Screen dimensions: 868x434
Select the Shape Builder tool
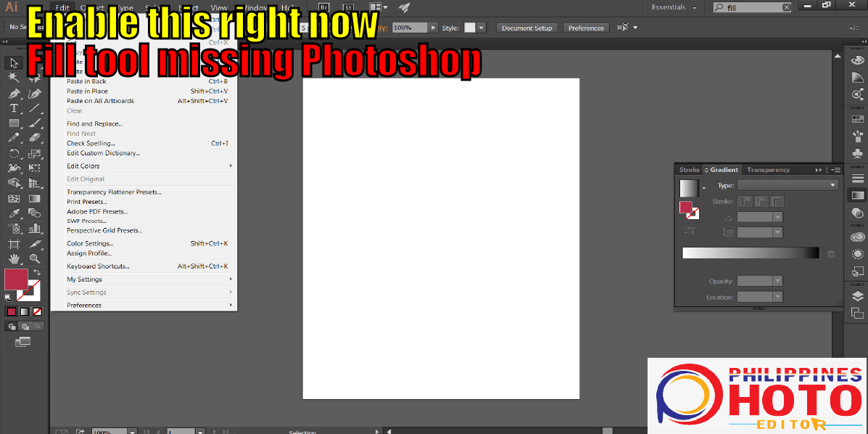click(15, 183)
